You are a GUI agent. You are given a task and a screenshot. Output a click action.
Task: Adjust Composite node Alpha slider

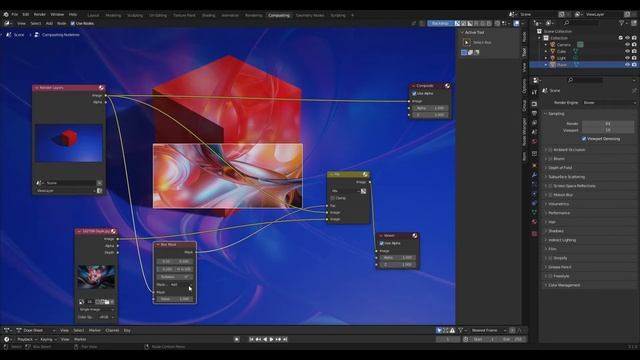click(430, 108)
